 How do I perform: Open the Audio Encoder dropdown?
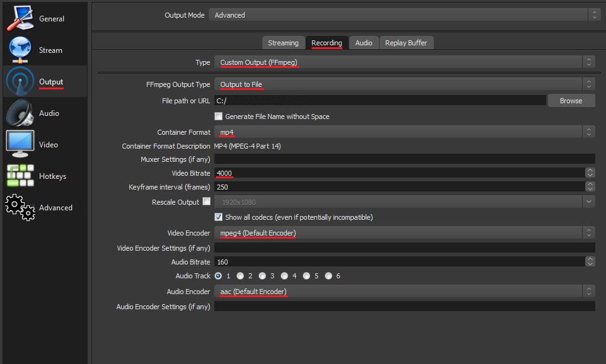click(x=405, y=292)
